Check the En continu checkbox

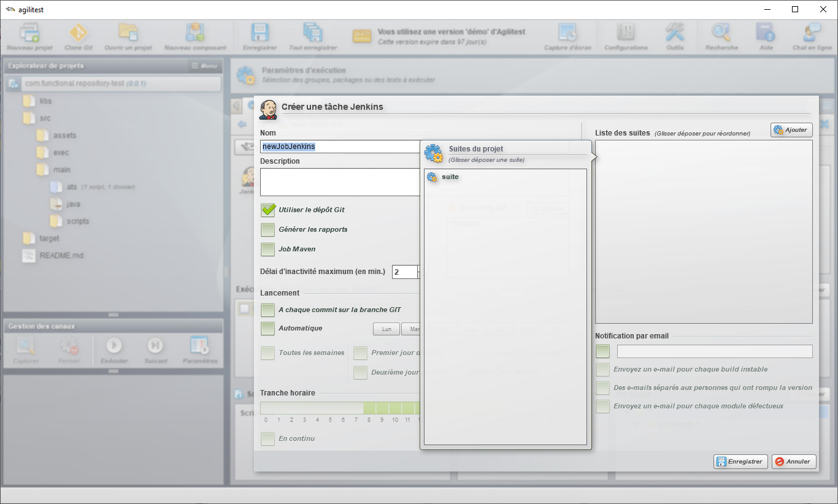pos(267,439)
